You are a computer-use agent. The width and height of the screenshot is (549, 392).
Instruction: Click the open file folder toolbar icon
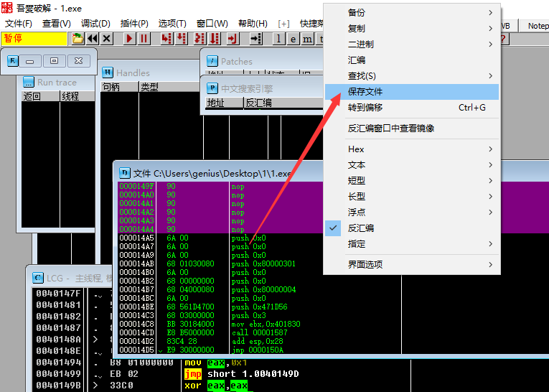[78, 39]
